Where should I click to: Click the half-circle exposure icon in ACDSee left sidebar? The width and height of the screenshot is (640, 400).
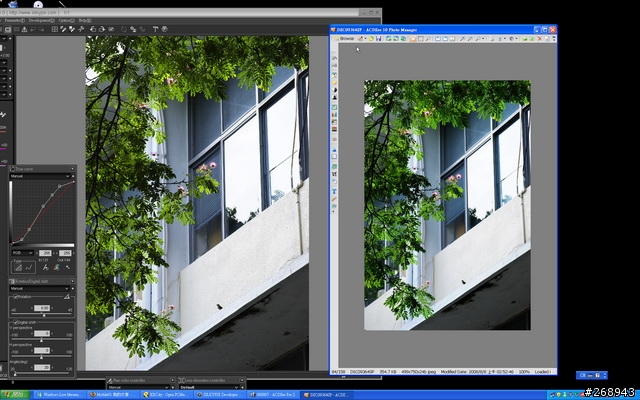(x=334, y=90)
